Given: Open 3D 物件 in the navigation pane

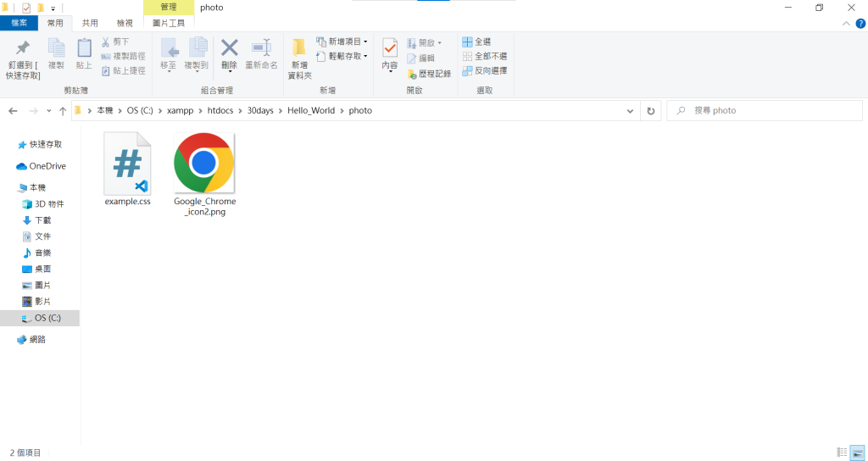Looking at the screenshot, I should (x=43, y=203).
